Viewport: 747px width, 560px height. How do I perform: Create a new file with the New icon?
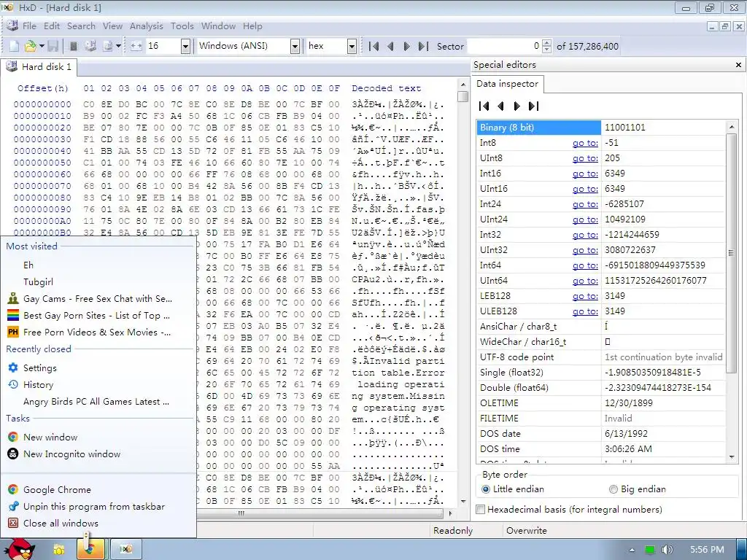15,46
